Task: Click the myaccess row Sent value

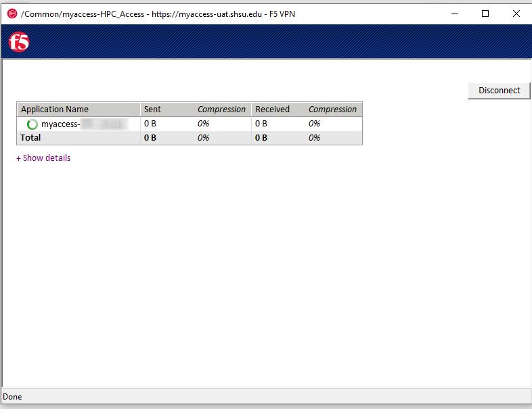Action: [x=150, y=124]
